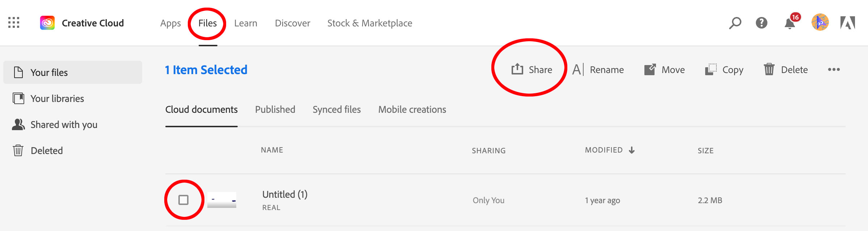Viewport: 868px width, 231px height.
Task: Click the Untitled (1) file thumbnail
Action: [x=222, y=200]
